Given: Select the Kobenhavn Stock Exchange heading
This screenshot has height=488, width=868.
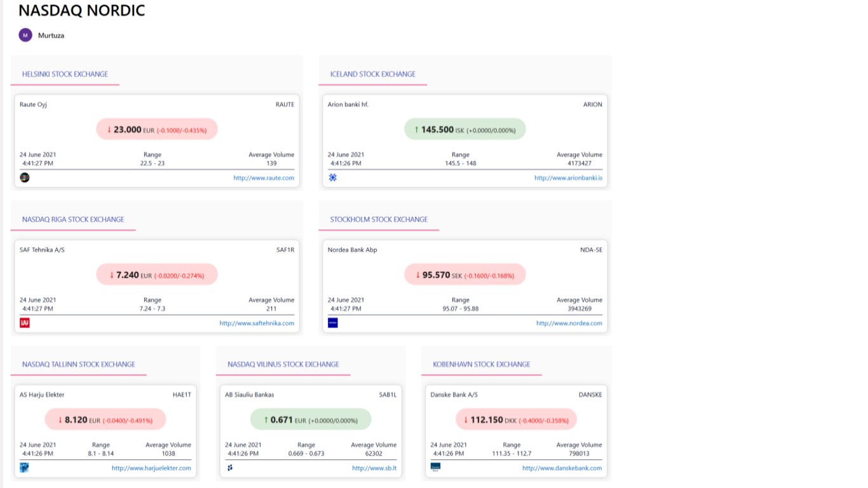Looking at the screenshot, I should (x=481, y=364).
